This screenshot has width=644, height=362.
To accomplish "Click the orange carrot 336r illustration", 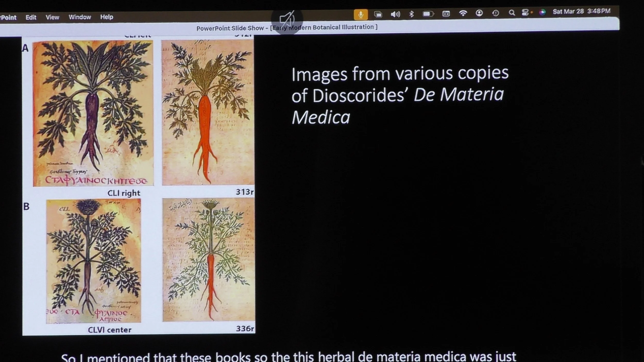I will tap(208, 260).
